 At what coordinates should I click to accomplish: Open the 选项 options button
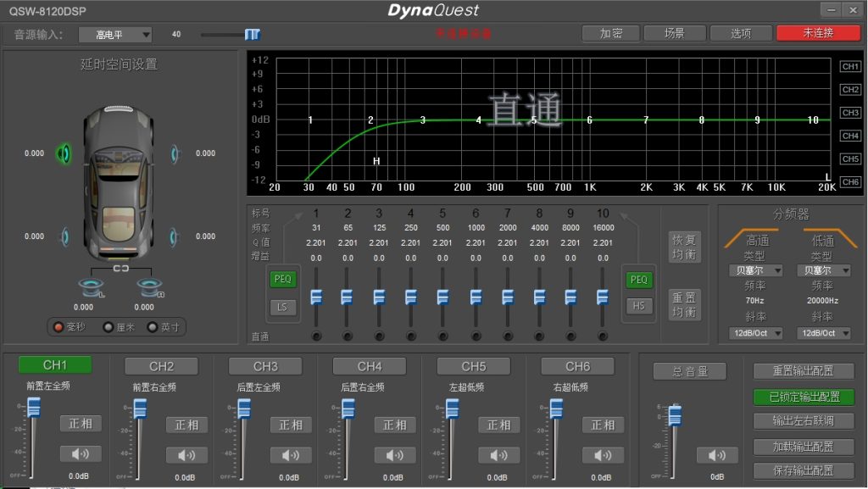741,33
